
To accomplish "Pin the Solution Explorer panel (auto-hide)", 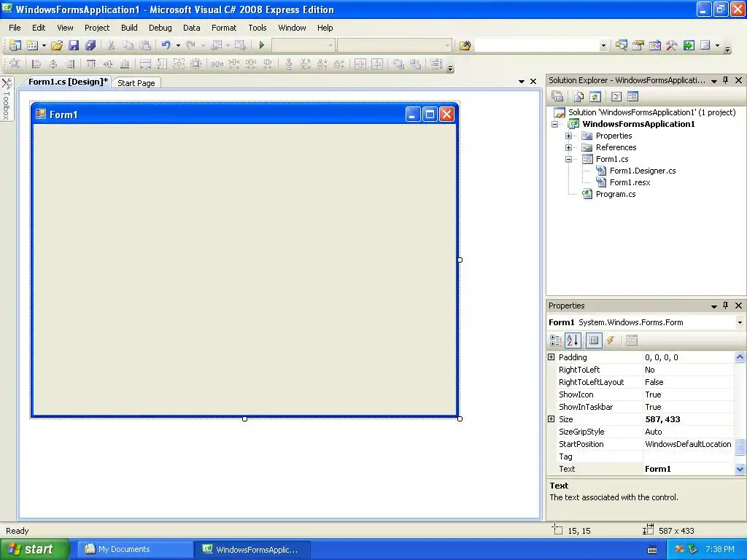I will coord(726,80).
